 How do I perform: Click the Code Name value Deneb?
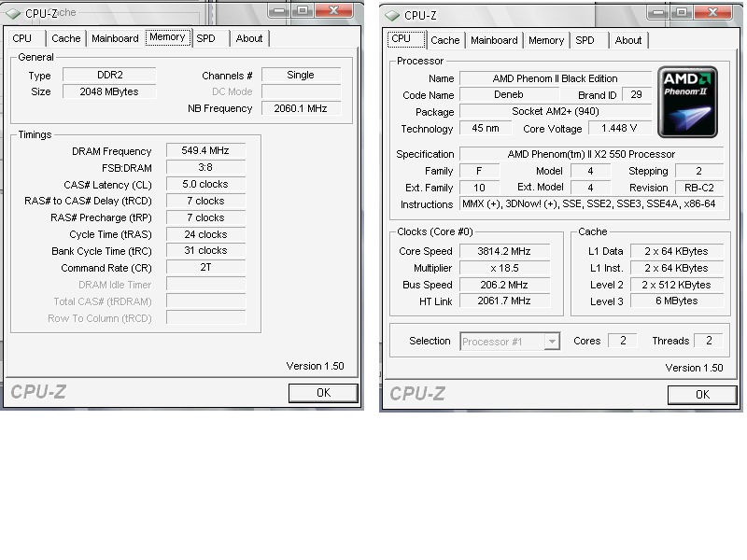[509, 95]
